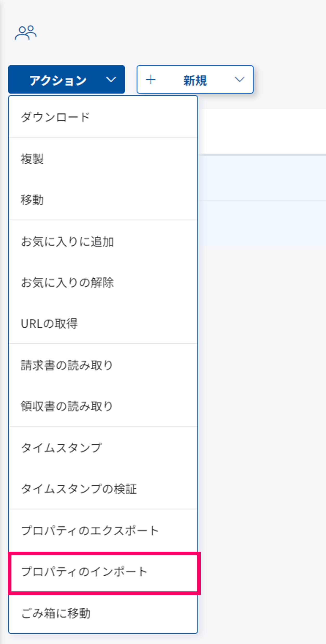The height and width of the screenshot is (644, 326).
Task: Select the highlighted プロパティのインポート item
Action: [x=84, y=572]
